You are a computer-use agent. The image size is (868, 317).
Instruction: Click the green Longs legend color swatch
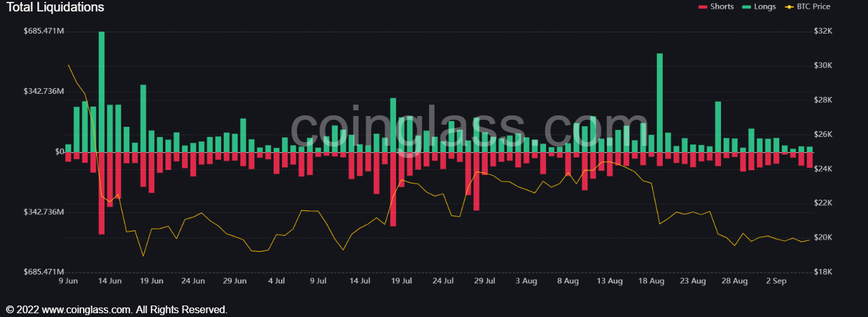(x=746, y=7)
